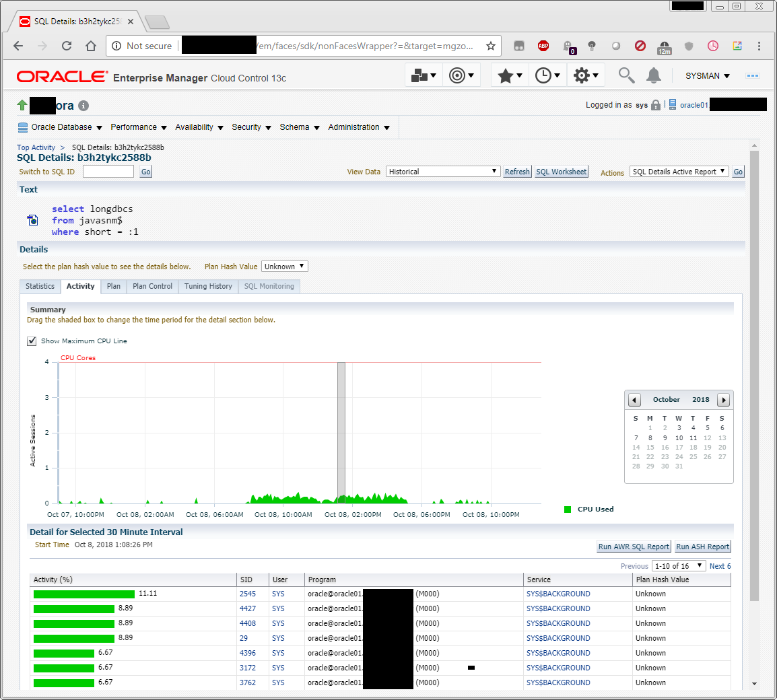Expand the View Data Historical dropdown

tap(443, 172)
